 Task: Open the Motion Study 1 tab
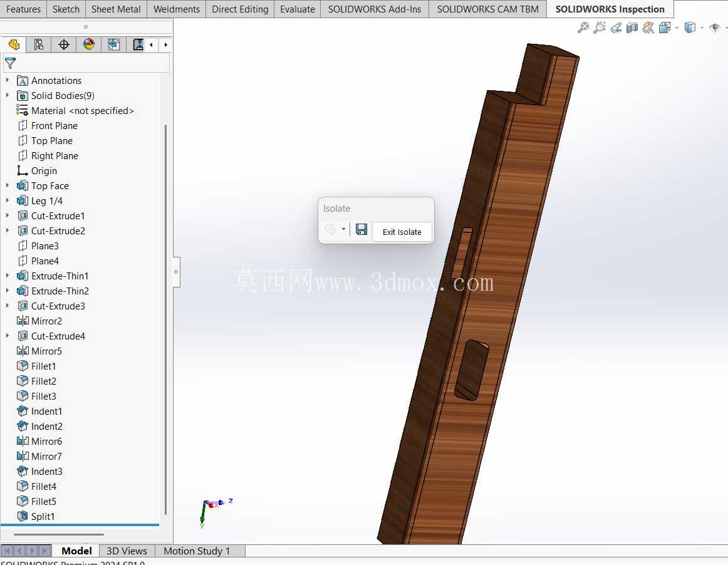point(197,551)
